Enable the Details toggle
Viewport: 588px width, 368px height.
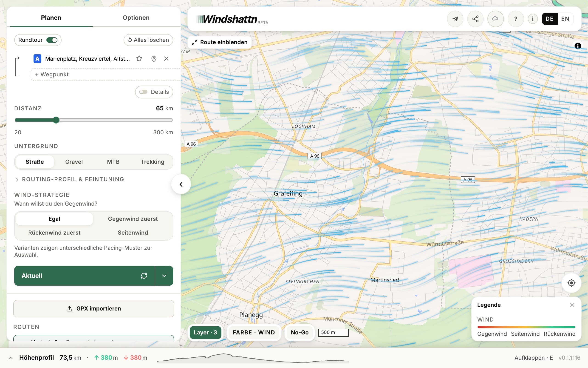point(143,92)
